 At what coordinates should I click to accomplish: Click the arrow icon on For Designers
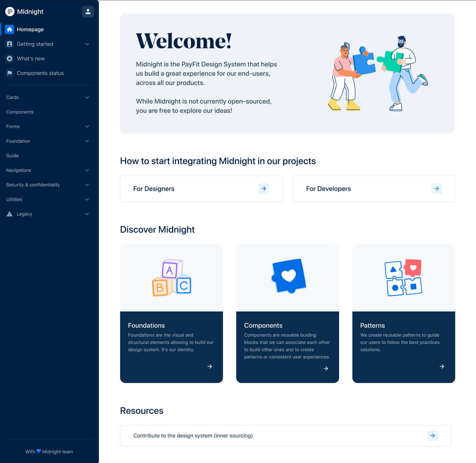(x=264, y=189)
